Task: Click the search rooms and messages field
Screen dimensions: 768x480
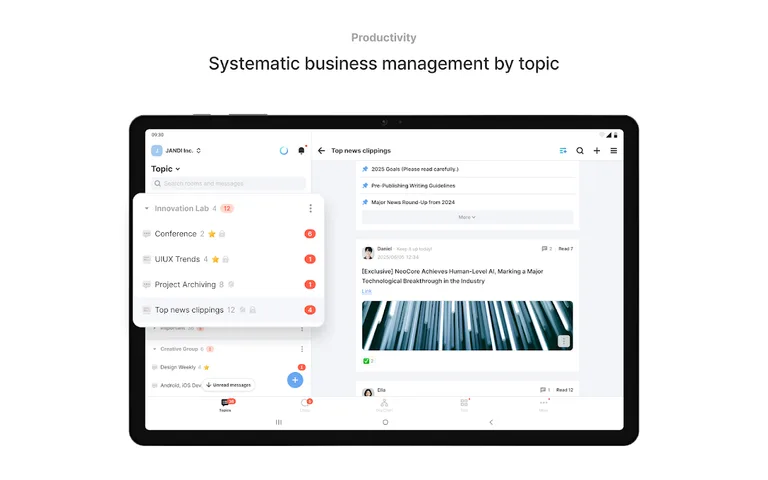Action: click(229, 184)
